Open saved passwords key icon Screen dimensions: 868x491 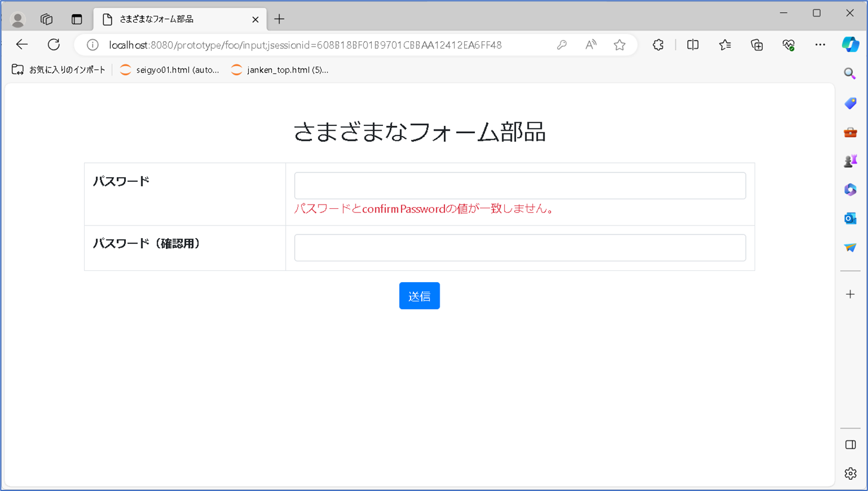tap(561, 45)
